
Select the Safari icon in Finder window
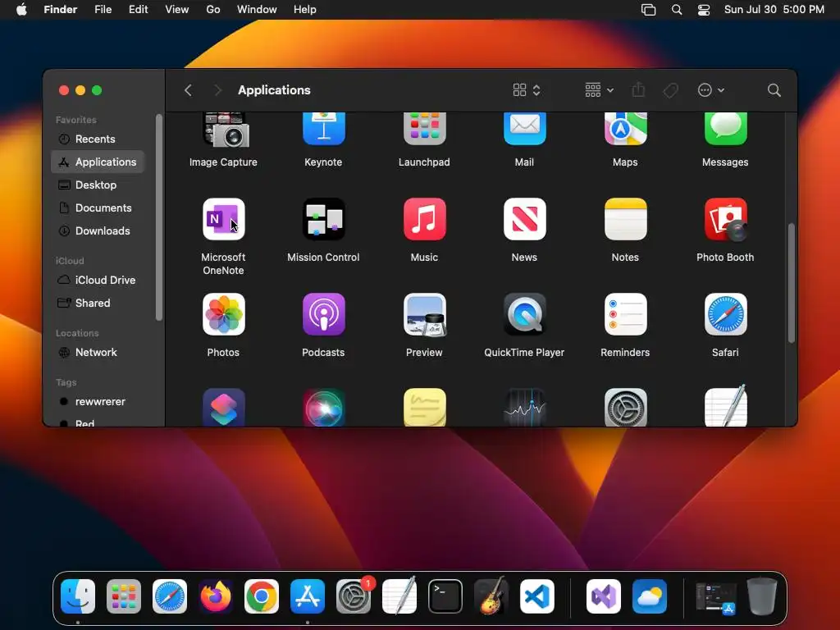point(725,314)
